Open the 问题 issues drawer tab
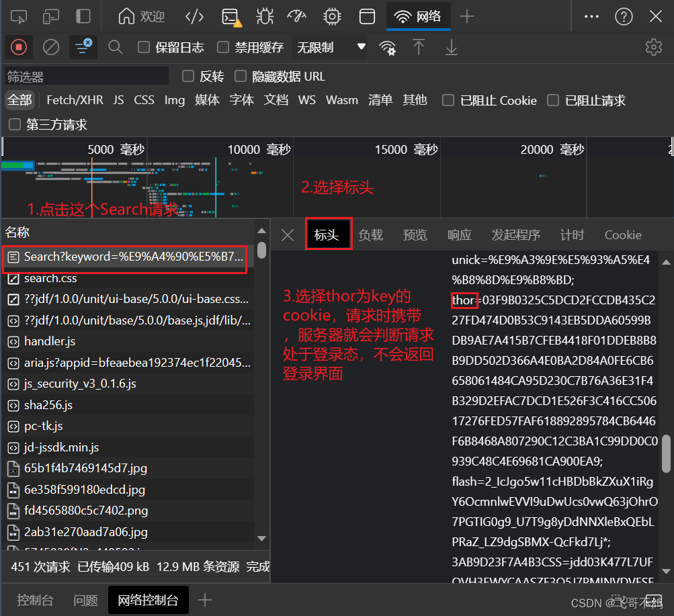 (85, 600)
